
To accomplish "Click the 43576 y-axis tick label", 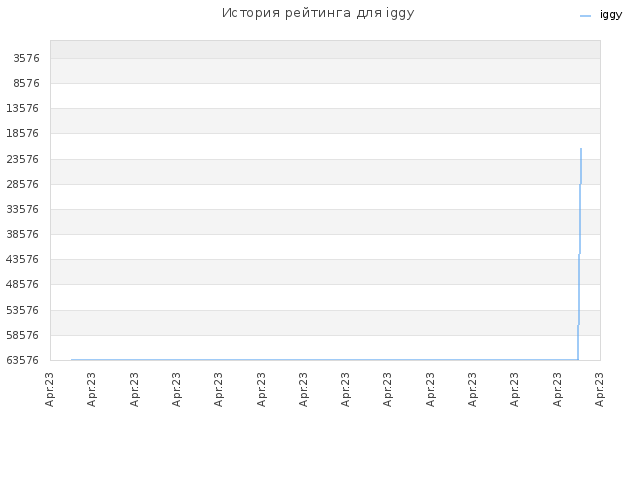I will (23, 259).
